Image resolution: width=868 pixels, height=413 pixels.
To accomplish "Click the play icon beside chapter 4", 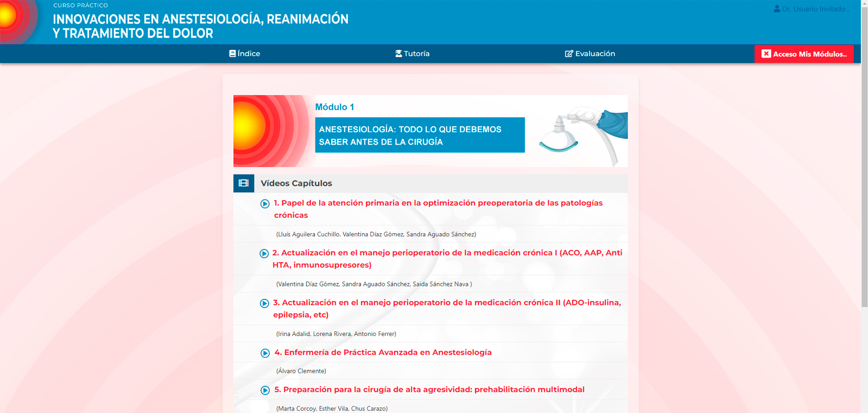I will [x=265, y=353].
